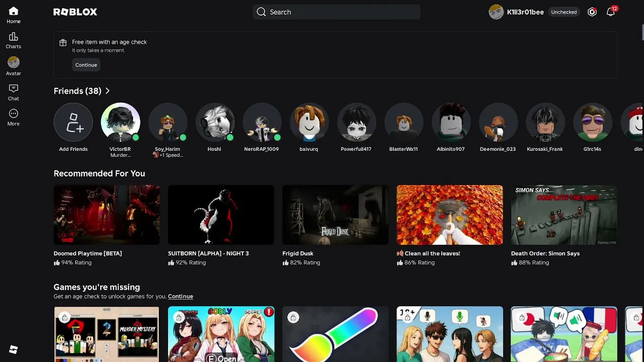Click the Frigid Dusk game title

tap(298, 253)
